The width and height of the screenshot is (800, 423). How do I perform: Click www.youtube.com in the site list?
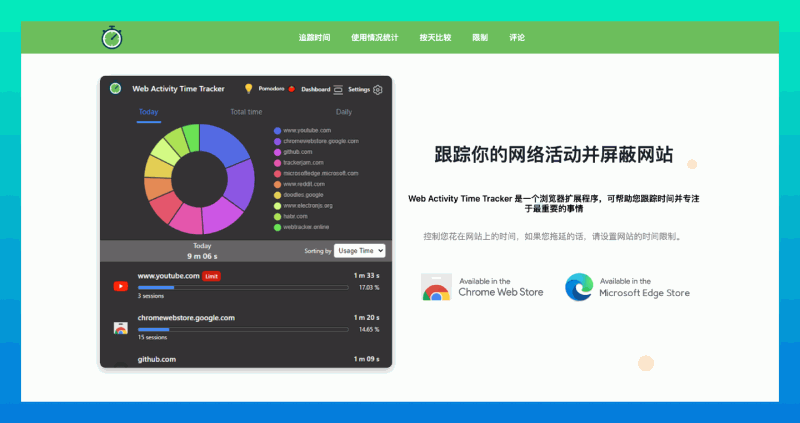pos(168,276)
